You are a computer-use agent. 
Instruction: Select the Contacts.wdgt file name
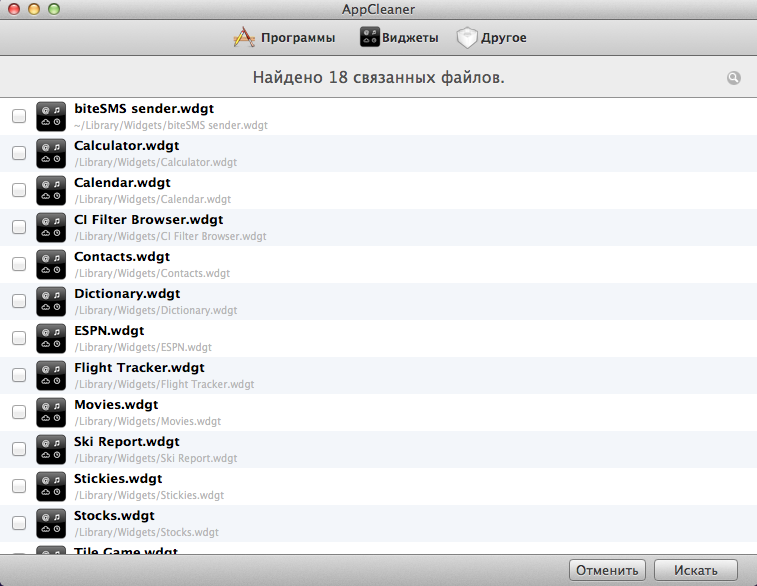coord(122,256)
